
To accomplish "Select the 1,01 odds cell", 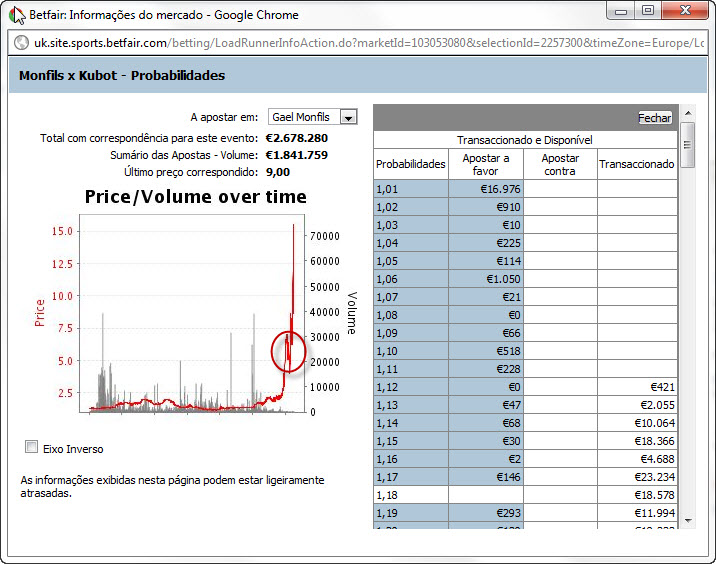I will 411,189.
